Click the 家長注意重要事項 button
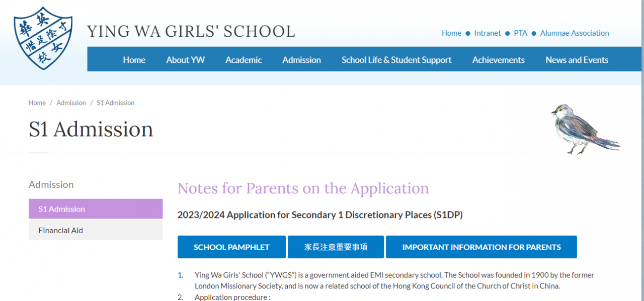The width and height of the screenshot is (644, 301). coord(336,247)
